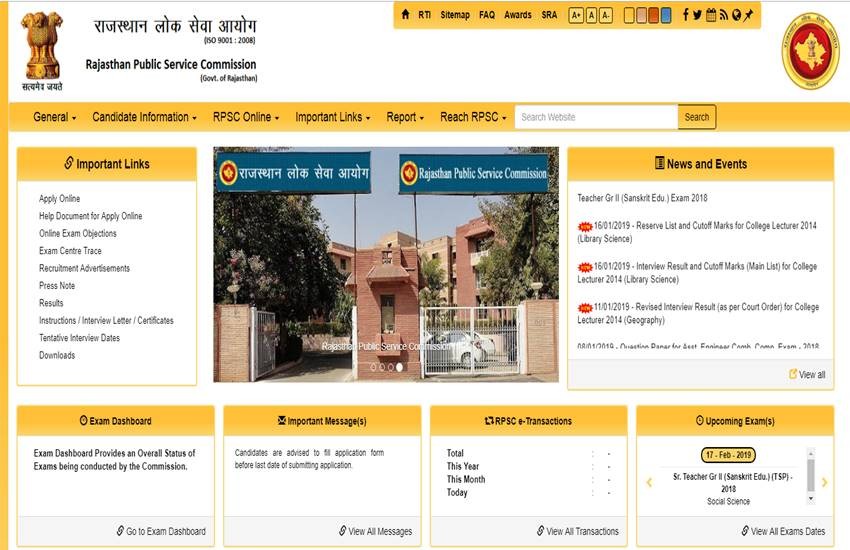Viewport: 850px width, 550px height.
Task: Open the FAQ menu item
Action: click(487, 15)
